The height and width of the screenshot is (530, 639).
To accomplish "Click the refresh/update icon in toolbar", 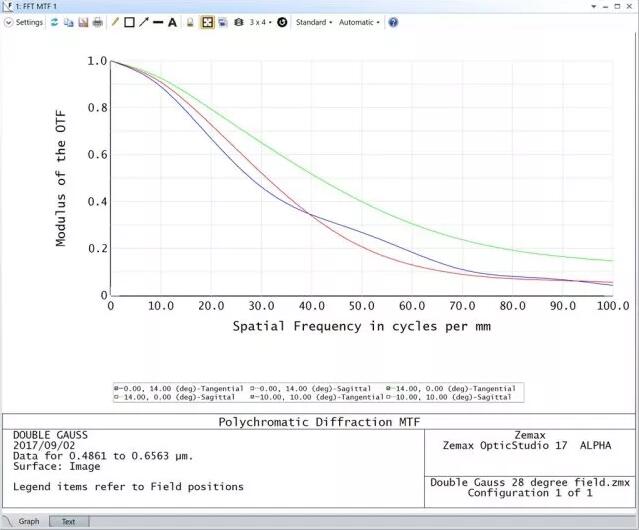I will pos(54,22).
